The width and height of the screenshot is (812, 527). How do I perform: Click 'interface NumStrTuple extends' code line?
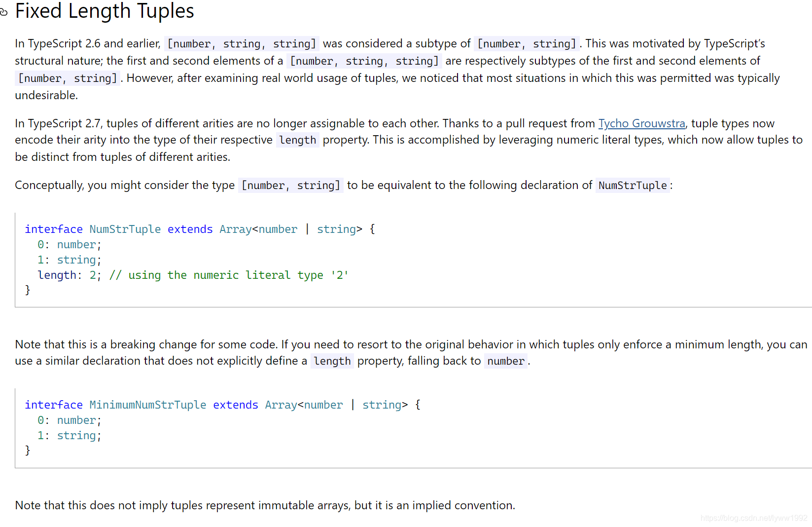click(x=200, y=229)
